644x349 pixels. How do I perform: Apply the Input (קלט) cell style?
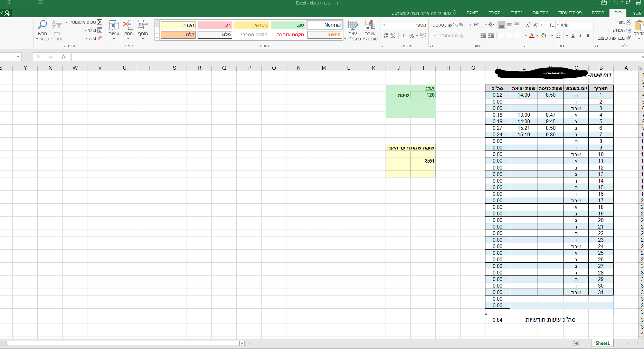178,35
